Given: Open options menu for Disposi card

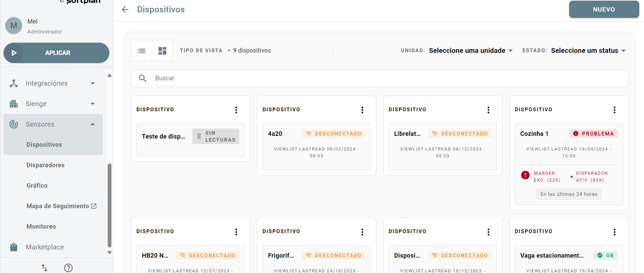Looking at the screenshot, I should (488, 232).
